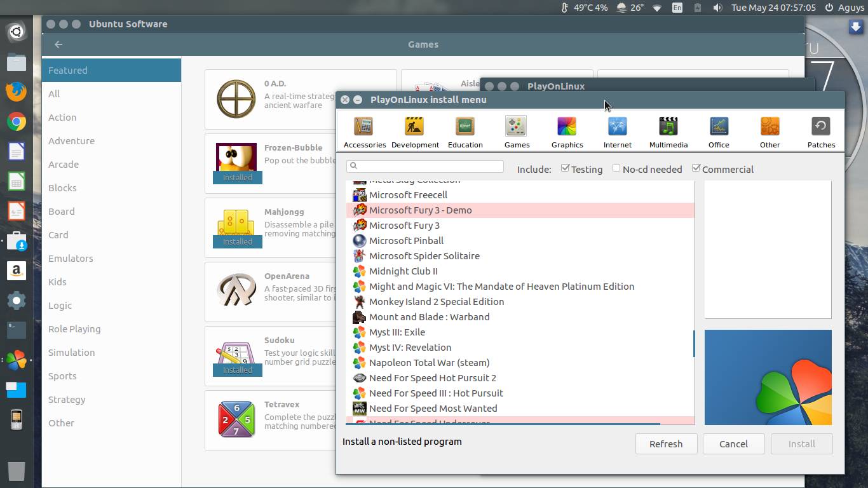Select Myst III: Exile
Viewport: 868px width, 488px height.
coord(520,332)
